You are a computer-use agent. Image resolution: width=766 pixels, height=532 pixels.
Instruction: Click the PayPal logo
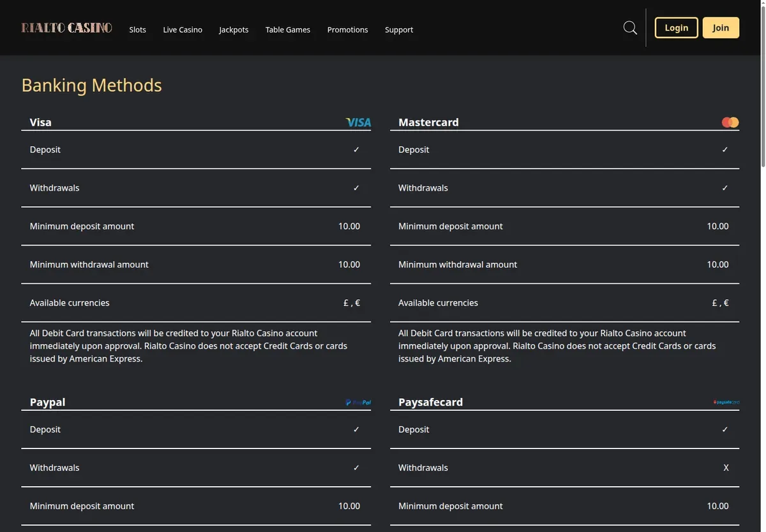(358, 403)
